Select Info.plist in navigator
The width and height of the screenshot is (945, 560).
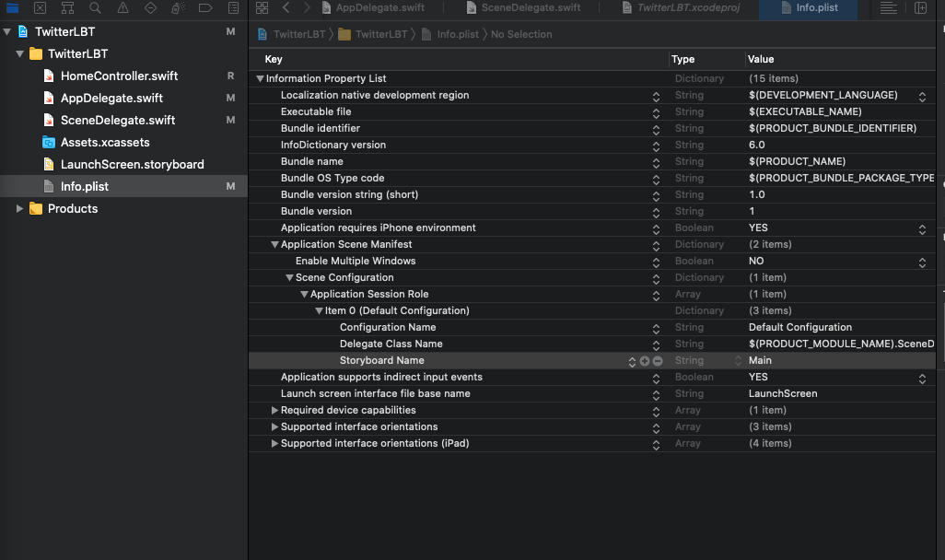[x=123, y=186]
